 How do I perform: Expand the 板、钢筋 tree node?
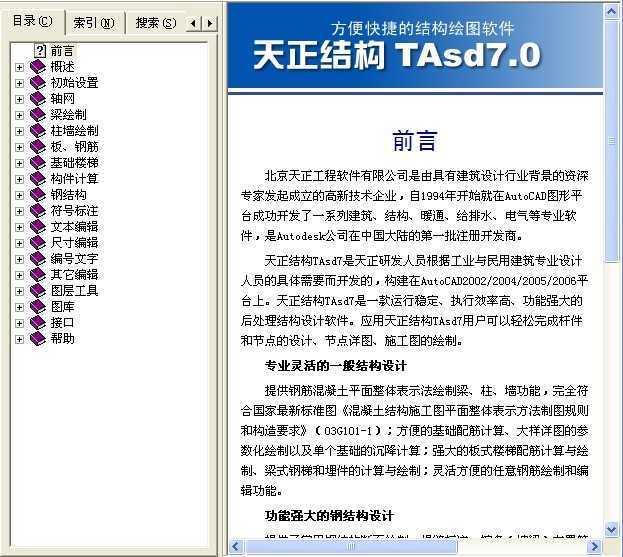click(19, 147)
